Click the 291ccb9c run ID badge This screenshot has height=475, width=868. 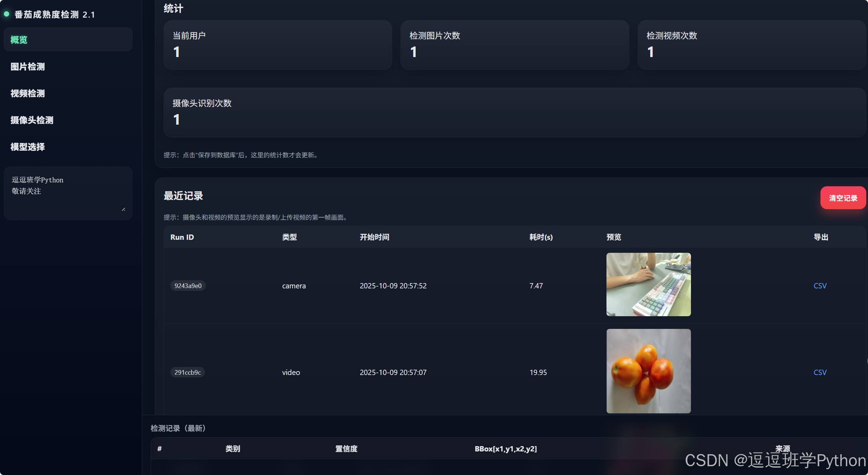[x=188, y=372]
